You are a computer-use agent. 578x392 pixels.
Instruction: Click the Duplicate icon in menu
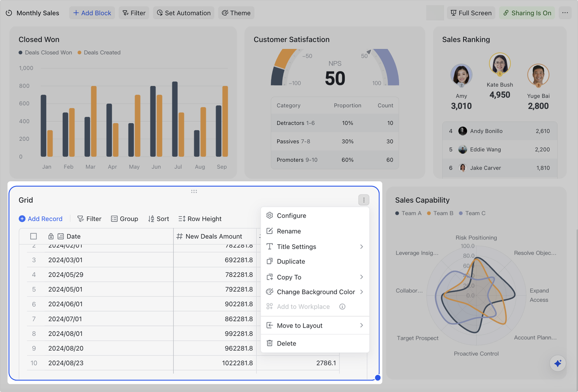click(x=270, y=261)
